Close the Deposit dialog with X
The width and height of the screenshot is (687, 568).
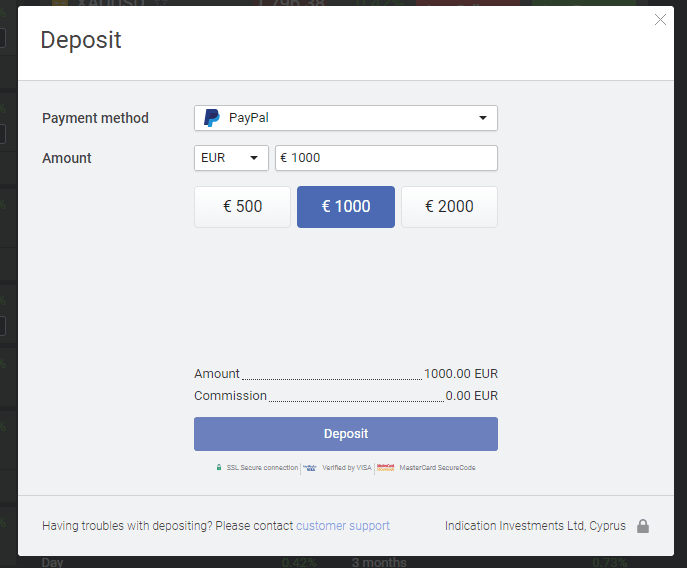[660, 20]
